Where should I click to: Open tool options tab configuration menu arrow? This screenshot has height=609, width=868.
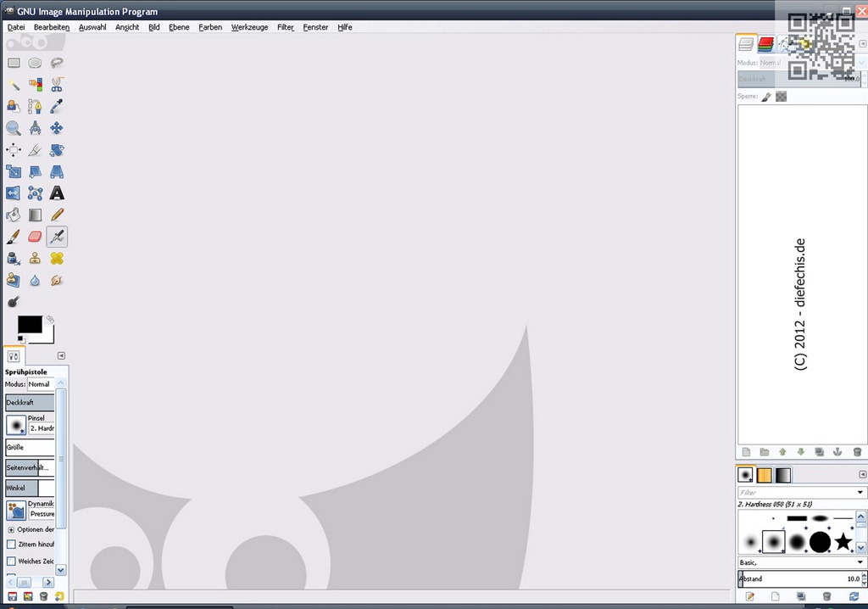[61, 355]
